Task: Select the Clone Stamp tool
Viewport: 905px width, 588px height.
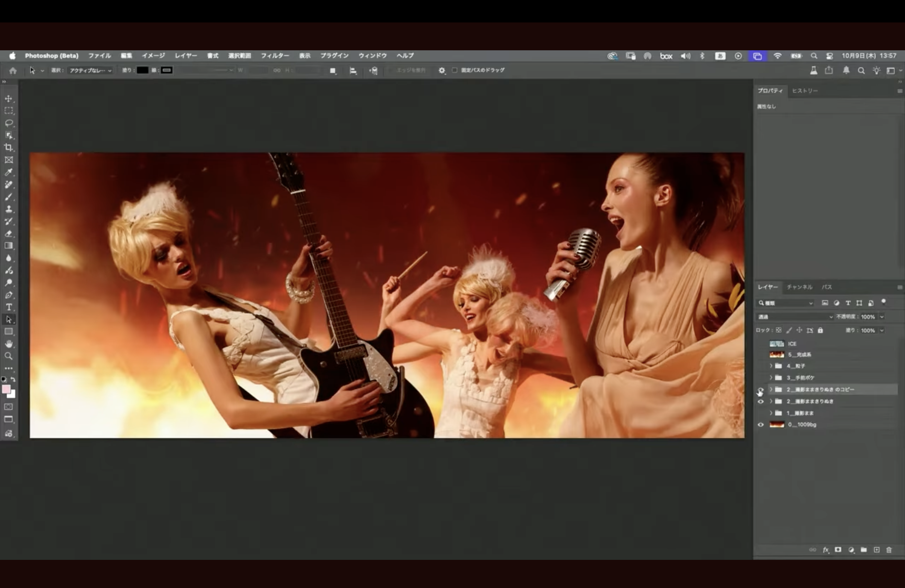Action: point(9,209)
